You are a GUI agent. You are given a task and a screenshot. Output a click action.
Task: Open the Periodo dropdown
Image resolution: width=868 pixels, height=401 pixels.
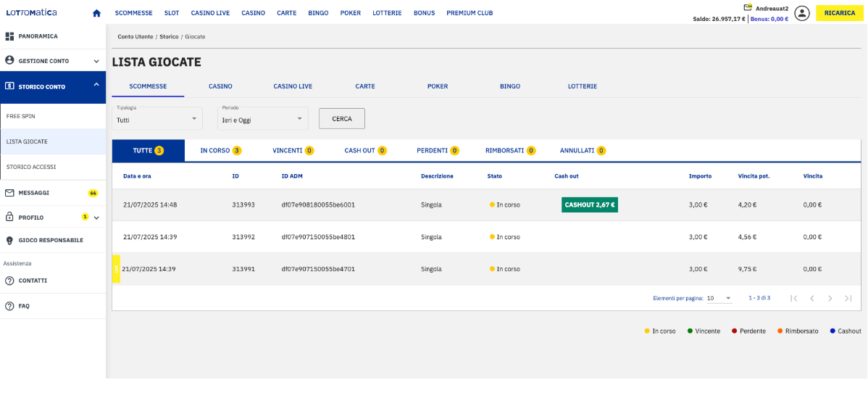pyautogui.click(x=262, y=119)
